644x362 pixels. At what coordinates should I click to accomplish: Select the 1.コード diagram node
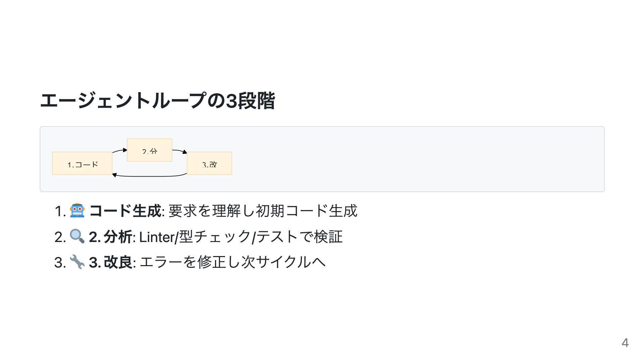tap(82, 163)
